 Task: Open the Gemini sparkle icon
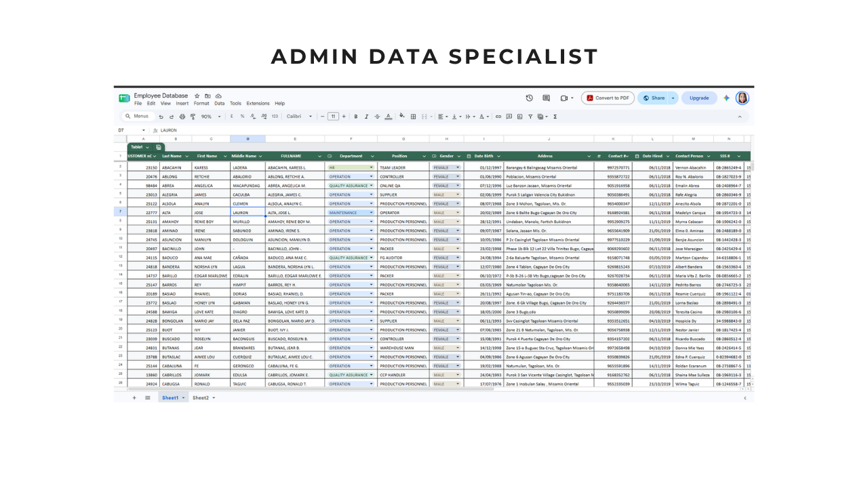coord(726,98)
